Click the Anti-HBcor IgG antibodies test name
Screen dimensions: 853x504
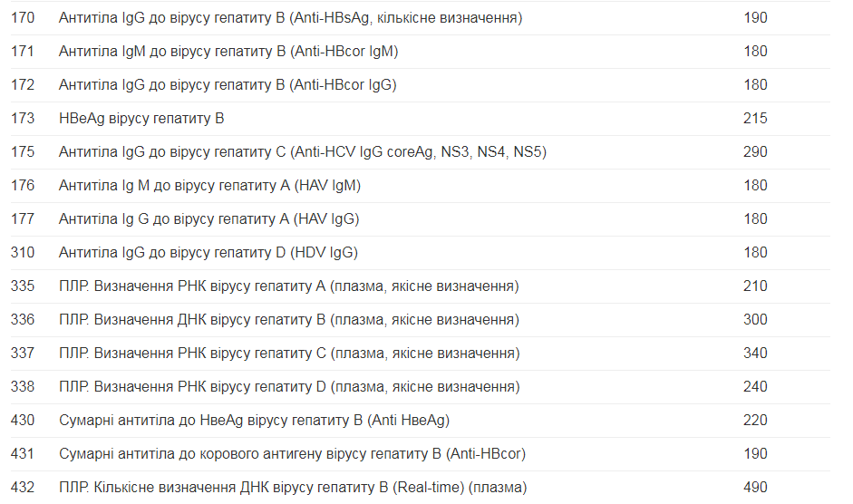tap(228, 85)
